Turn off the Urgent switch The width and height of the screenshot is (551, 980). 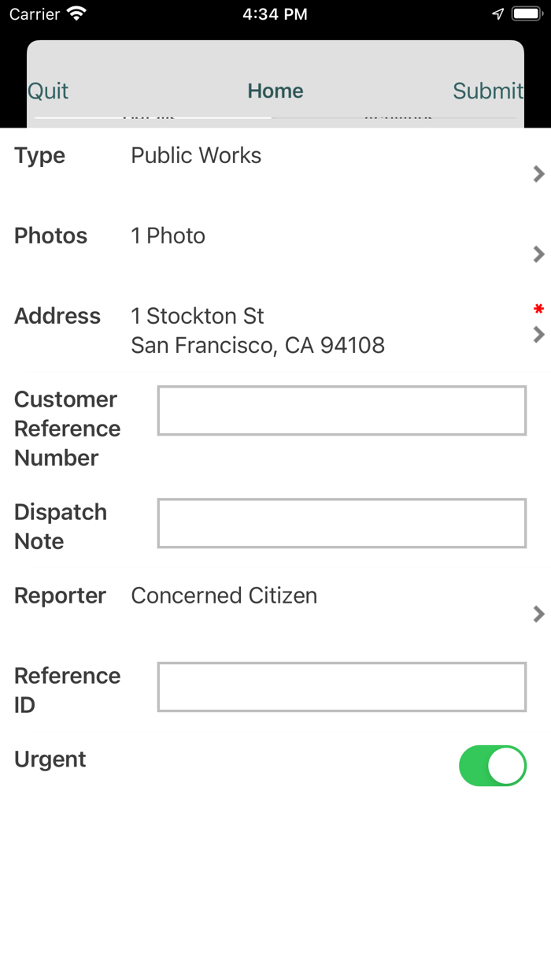click(493, 766)
